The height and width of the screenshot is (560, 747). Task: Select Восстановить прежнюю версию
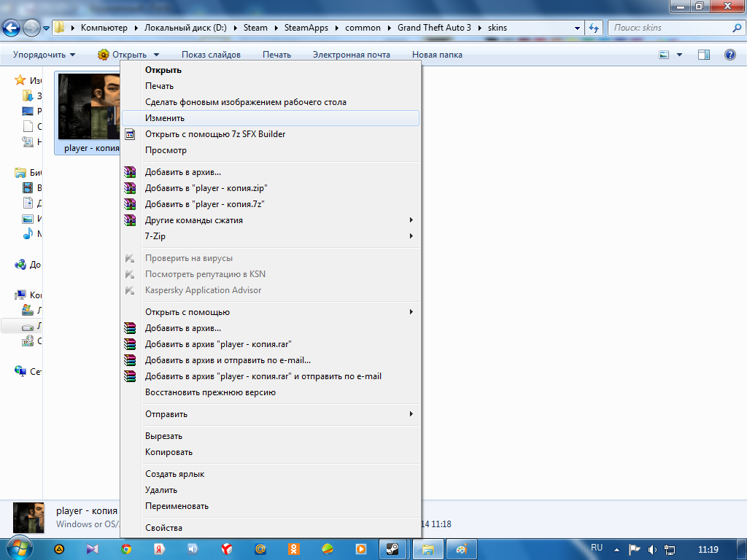point(270,392)
